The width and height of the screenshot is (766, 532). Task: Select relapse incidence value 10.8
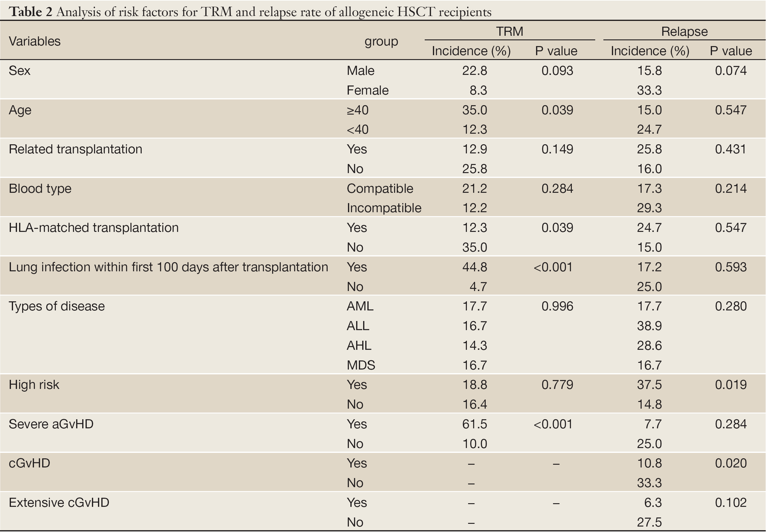[649, 463]
